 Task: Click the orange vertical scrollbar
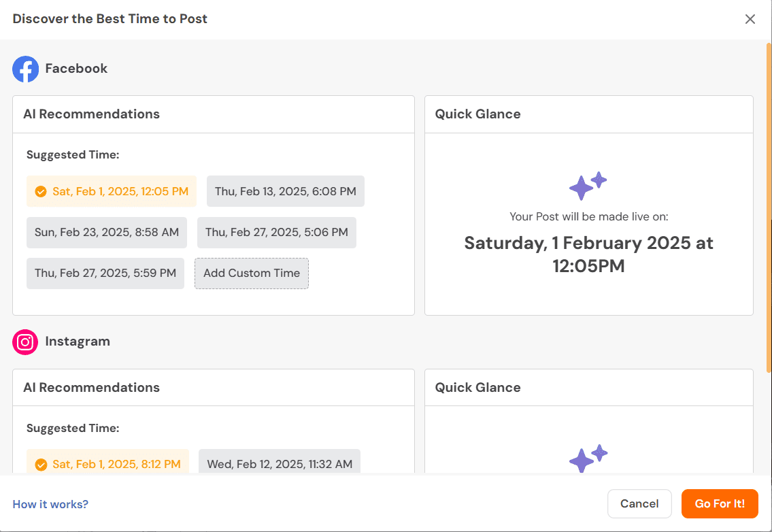769,204
